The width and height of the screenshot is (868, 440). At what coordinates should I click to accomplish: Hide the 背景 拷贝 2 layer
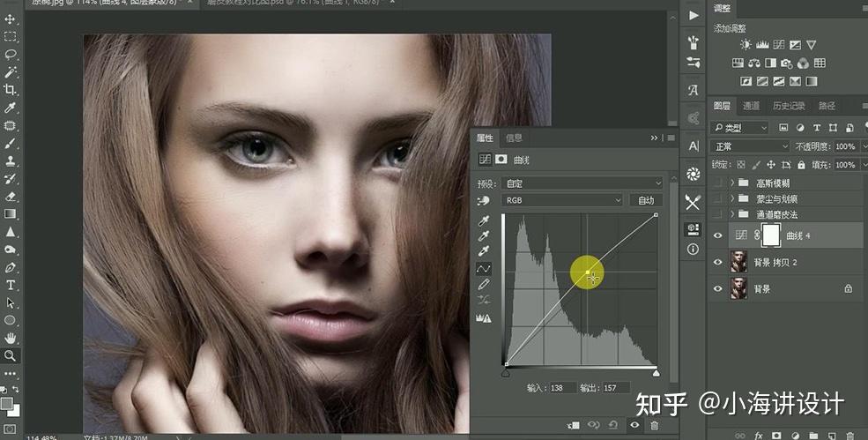click(x=718, y=262)
